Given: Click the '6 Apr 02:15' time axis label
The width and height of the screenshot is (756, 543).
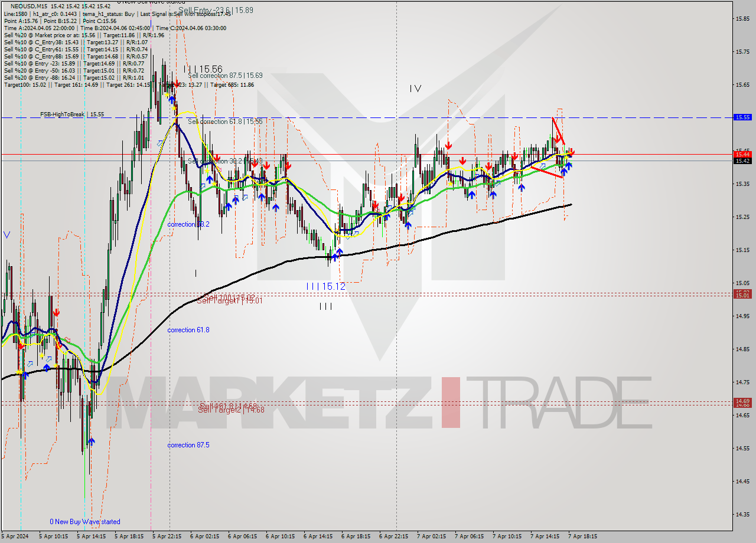Looking at the screenshot, I should pyautogui.click(x=204, y=537).
